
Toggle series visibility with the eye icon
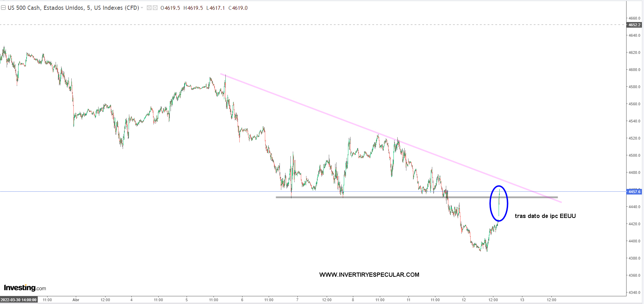pyautogui.click(x=149, y=8)
